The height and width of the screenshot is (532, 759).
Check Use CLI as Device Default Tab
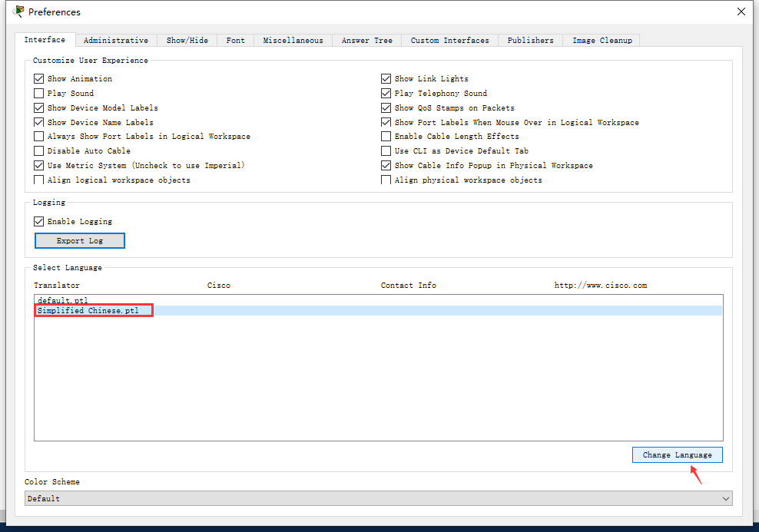(386, 151)
